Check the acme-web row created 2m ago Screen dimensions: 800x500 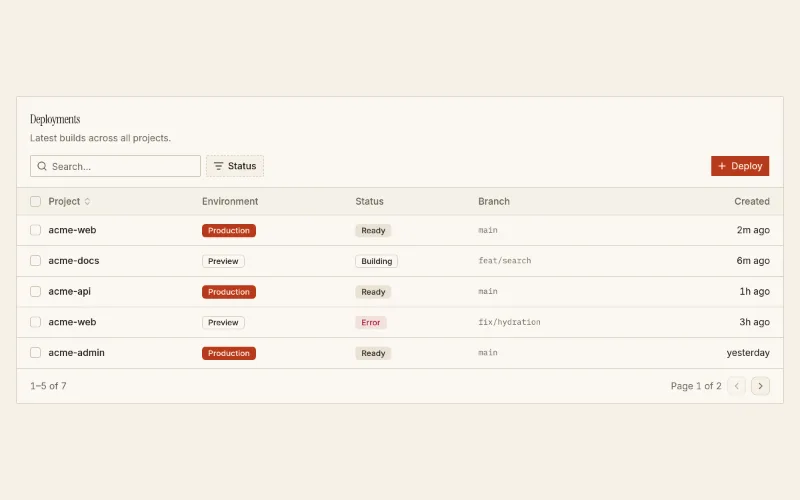pos(35,230)
